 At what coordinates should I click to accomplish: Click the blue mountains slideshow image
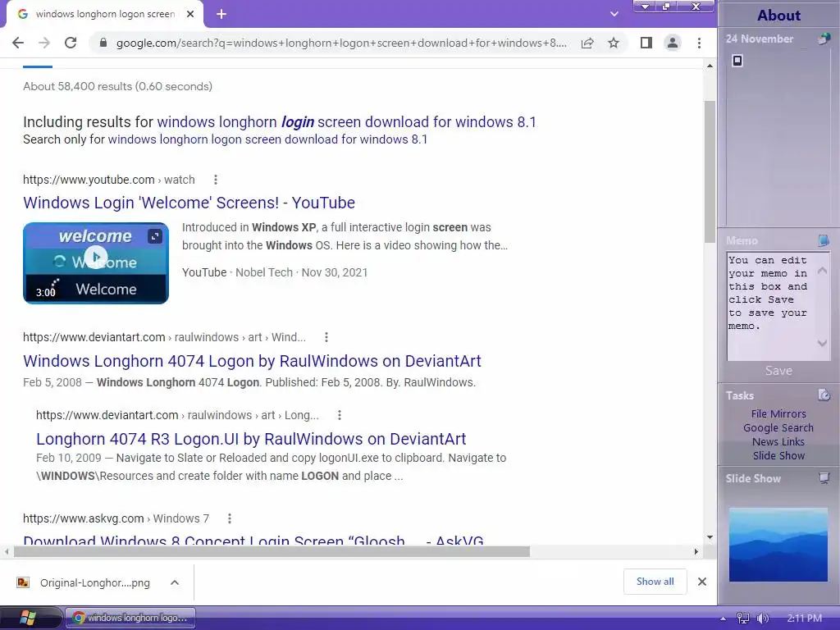click(778, 545)
